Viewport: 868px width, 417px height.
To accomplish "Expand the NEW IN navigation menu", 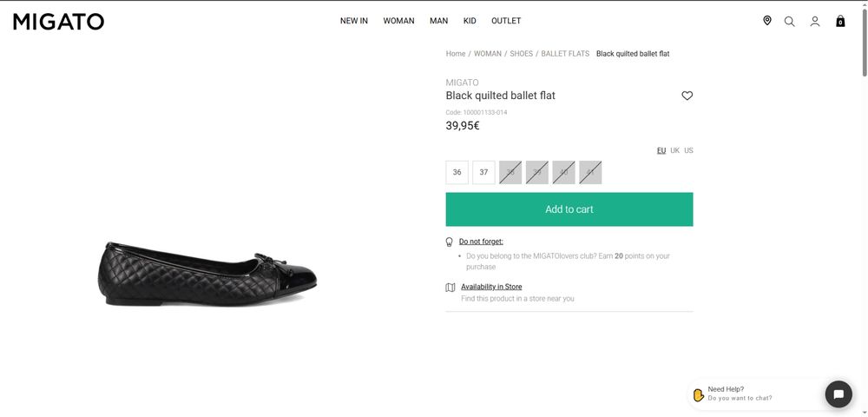I will (354, 21).
